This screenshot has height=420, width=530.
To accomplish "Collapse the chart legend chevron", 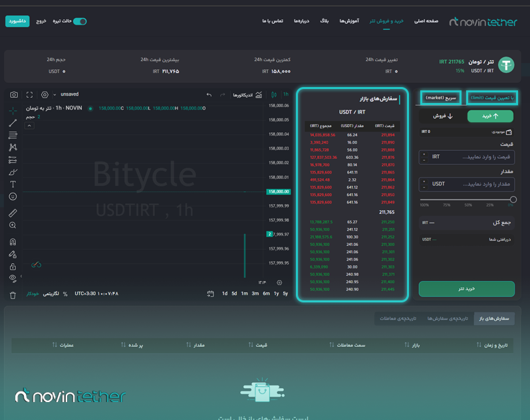I will pyautogui.click(x=29, y=126).
